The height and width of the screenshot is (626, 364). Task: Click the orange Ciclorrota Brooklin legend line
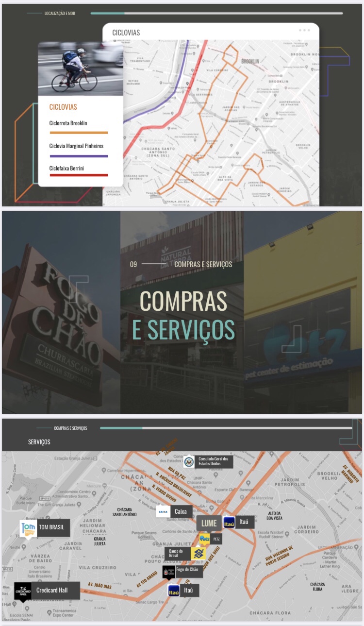click(x=78, y=132)
